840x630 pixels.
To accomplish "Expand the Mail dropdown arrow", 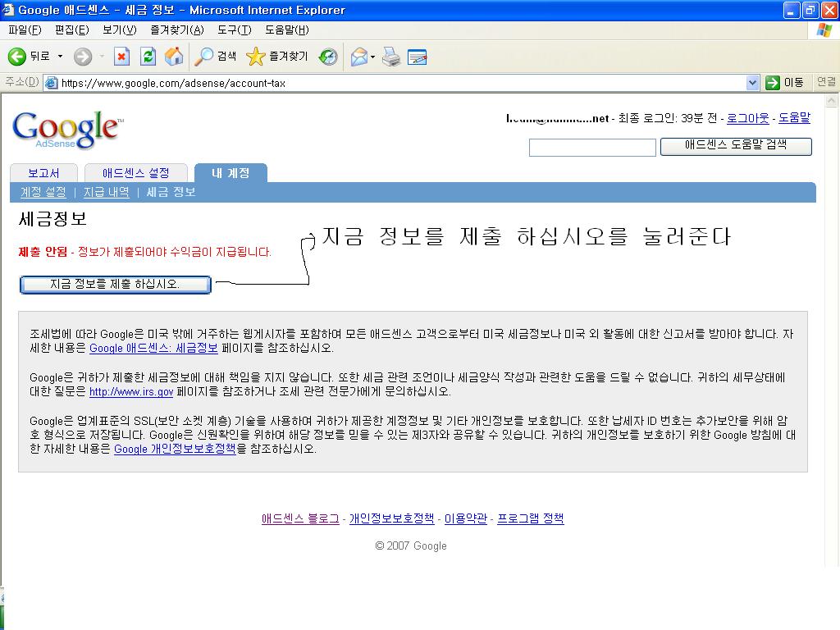I will click(373, 57).
